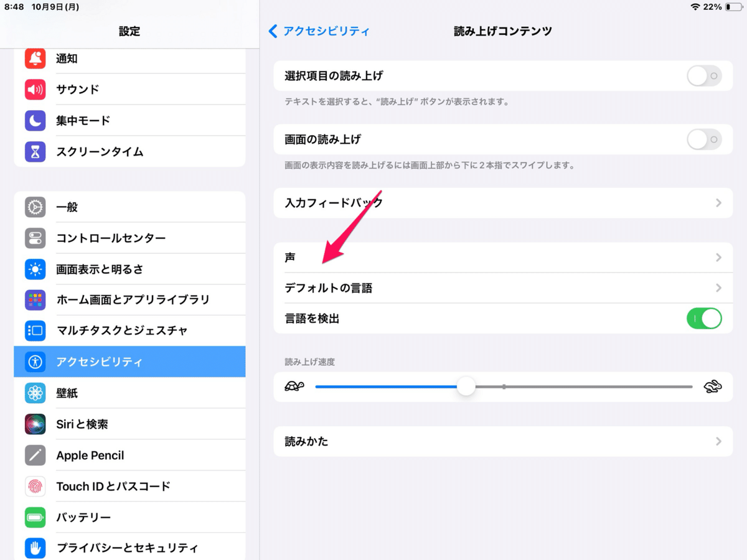Tap the 8:48 clock in status bar
This screenshot has width=747, height=560.
pyautogui.click(x=14, y=7)
